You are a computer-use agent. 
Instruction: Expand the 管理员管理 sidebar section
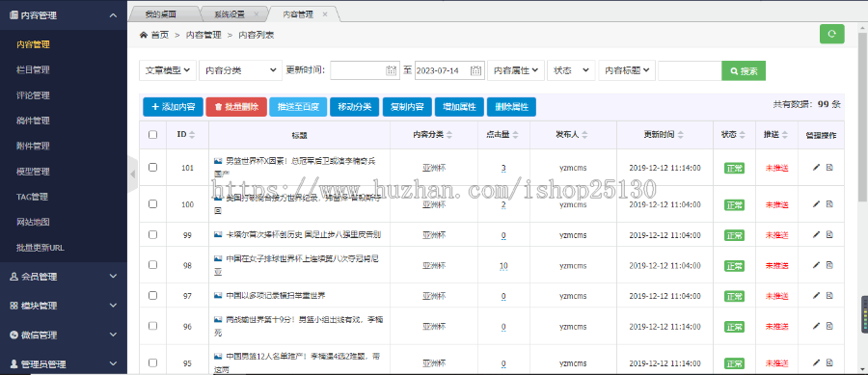(64, 364)
